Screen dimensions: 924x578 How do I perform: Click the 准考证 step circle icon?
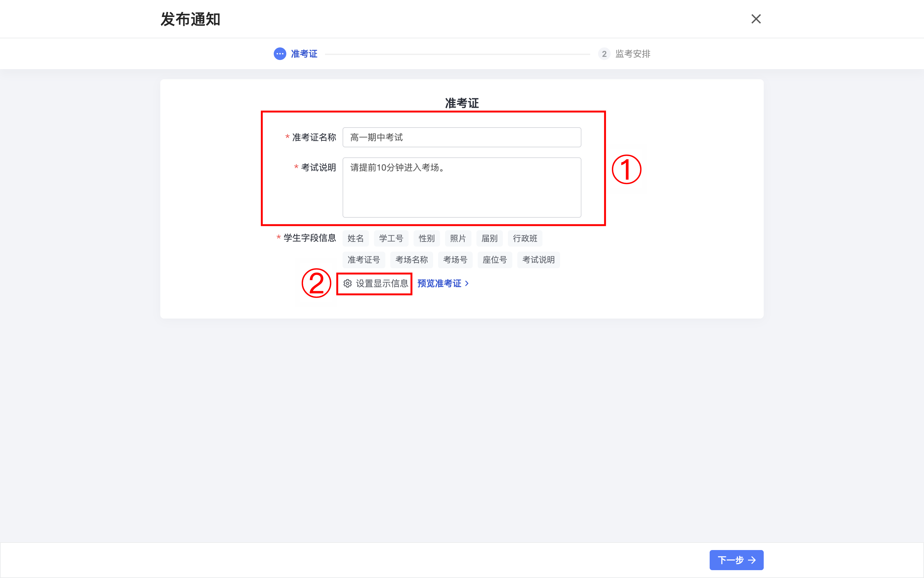[x=280, y=54]
